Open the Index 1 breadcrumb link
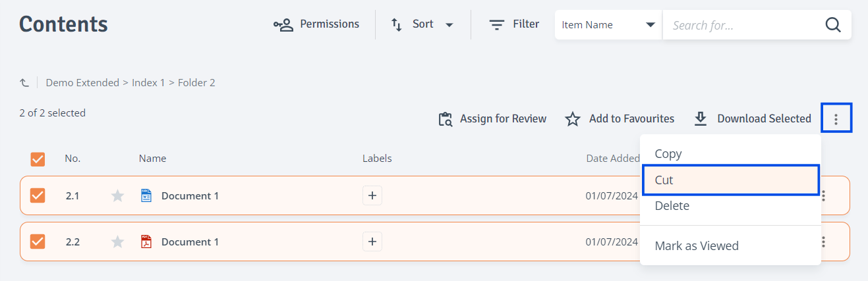868x281 pixels. click(148, 83)
